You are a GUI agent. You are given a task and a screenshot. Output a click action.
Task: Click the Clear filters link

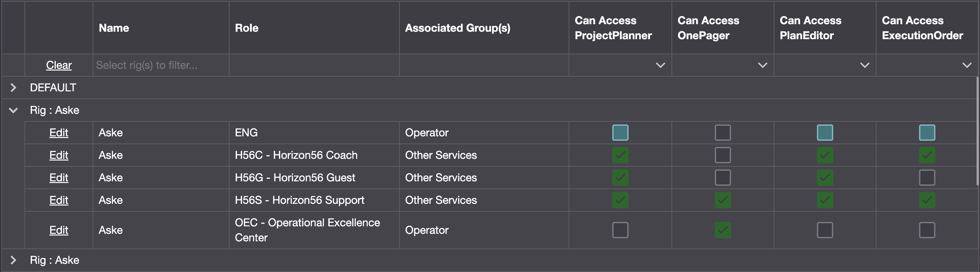tap(59, 65)
